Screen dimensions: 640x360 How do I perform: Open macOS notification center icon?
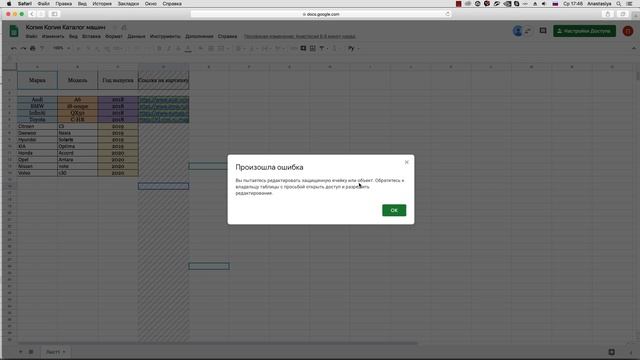click(629, 4)
